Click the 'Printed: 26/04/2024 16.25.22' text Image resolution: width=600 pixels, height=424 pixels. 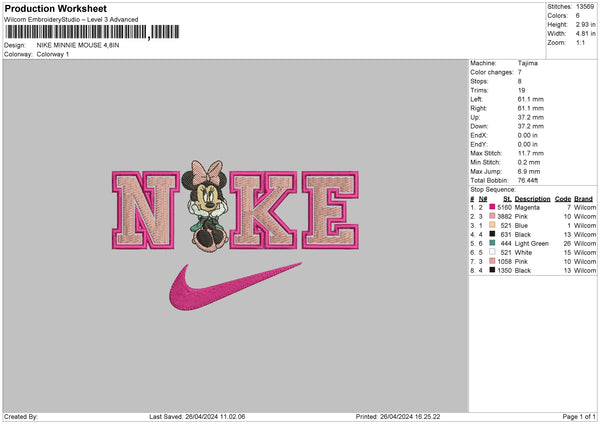tap(398, 416)
